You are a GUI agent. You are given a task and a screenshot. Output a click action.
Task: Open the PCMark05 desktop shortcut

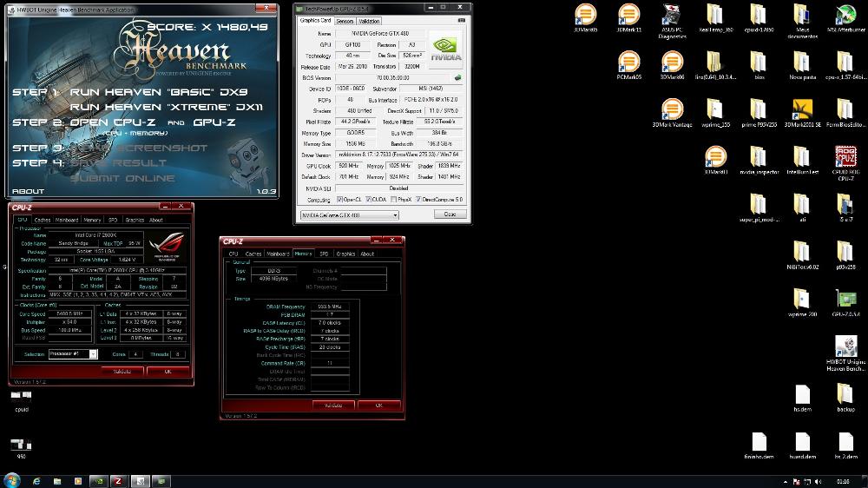tap(628, 65)
